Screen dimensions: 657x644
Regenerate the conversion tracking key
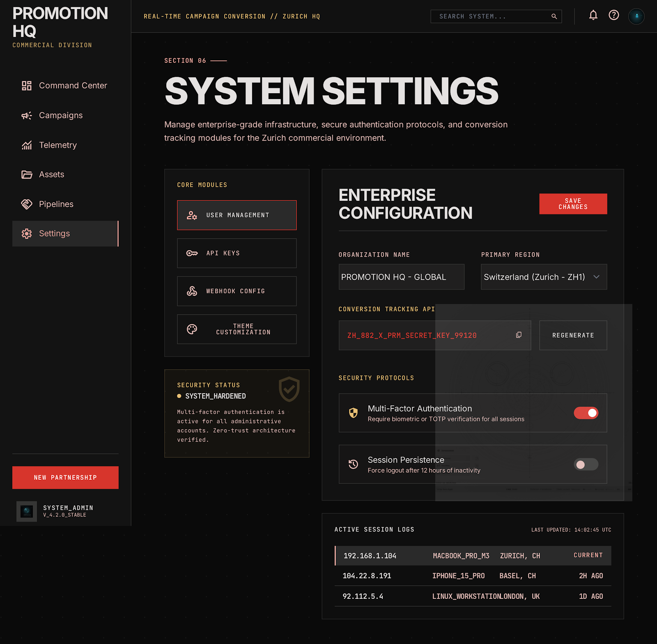(573, 335)
